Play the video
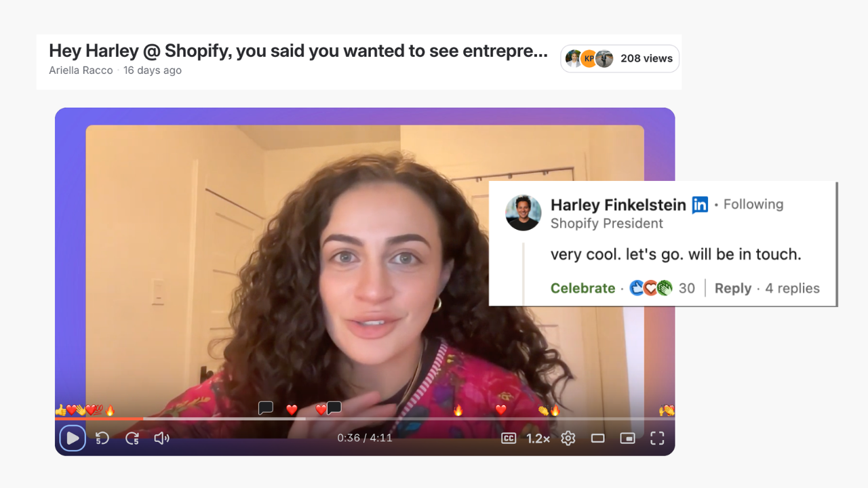868x488 pixels. (73, 438)
